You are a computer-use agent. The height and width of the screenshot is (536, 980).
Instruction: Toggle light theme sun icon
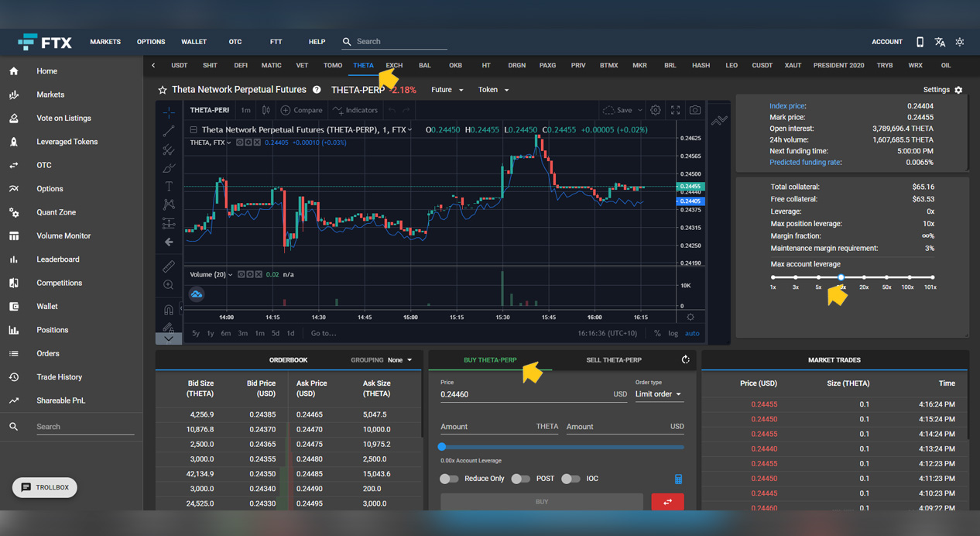click(x=960, y=42)
